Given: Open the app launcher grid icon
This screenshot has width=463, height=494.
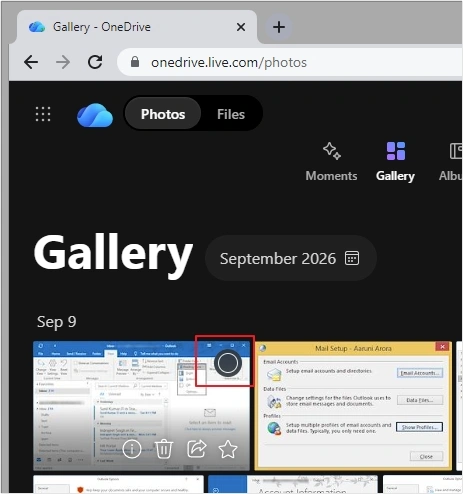Looking at the screenshot, I should coord(43,114).
